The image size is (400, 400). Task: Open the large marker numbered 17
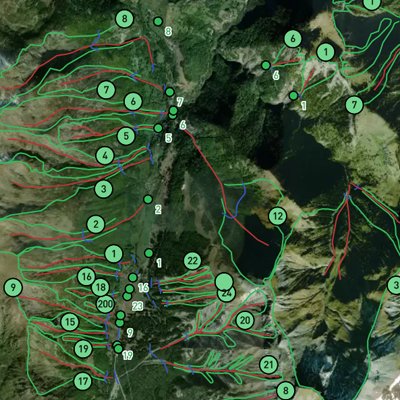tap(83, 381)
